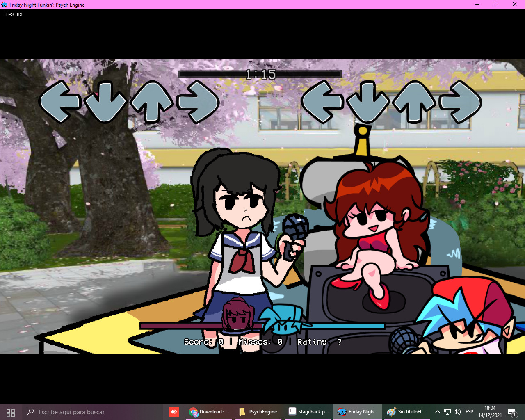525x420 pixels.
Task: Toggle the speaker volume in the system tray
Action: tap(457, 412)
